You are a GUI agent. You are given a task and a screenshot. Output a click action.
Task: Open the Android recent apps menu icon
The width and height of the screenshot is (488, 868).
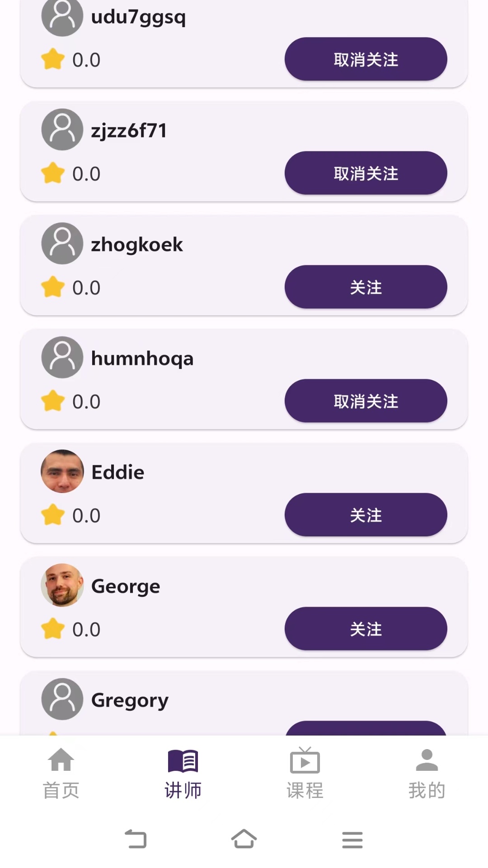[x=352, y=840]
